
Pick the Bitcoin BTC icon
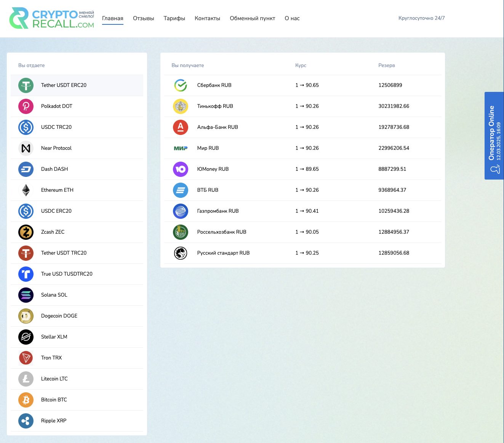(26, 400)
